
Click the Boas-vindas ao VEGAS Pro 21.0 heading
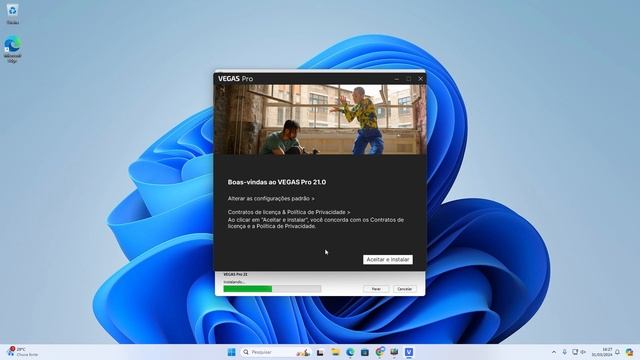(x=277, y=182)
